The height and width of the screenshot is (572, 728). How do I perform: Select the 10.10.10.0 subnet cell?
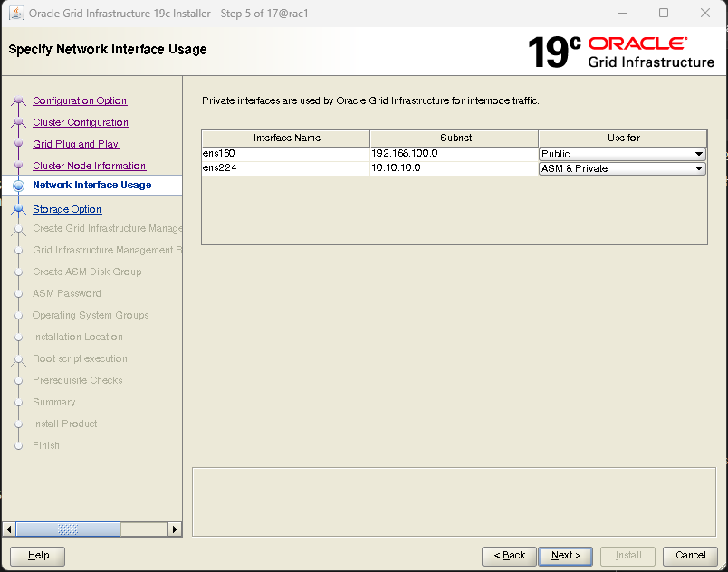[x=455, y=168]
